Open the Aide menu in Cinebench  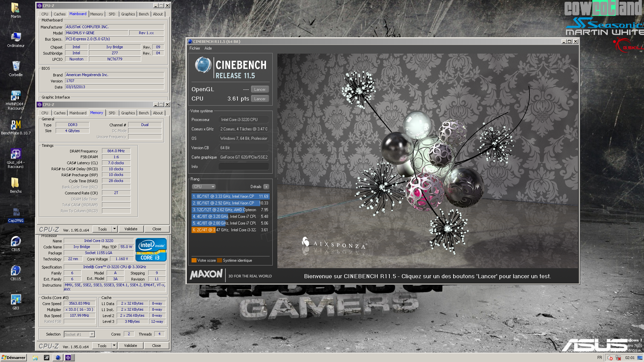click(208, 48)
